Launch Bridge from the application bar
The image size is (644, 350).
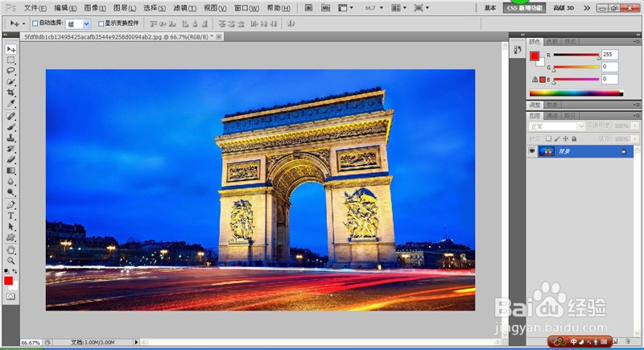tap(308, 8)
